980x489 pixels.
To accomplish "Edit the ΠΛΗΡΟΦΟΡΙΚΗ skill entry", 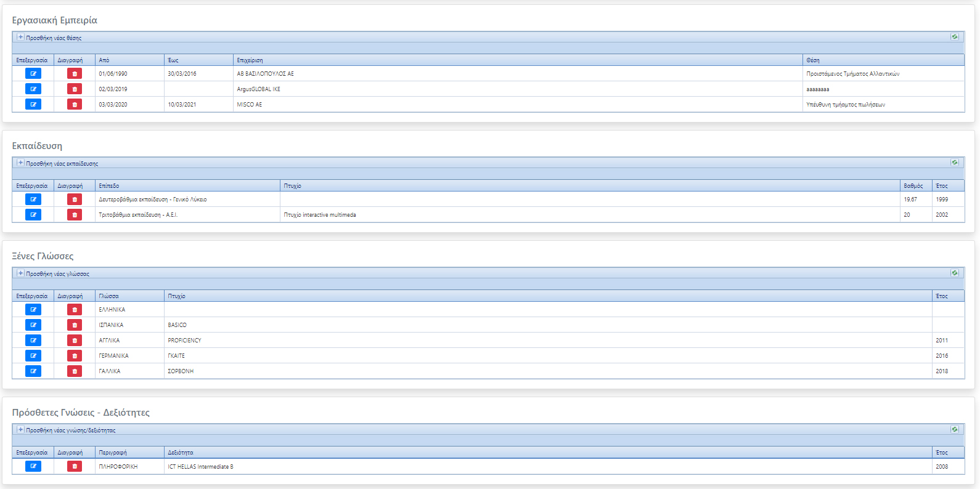I will click(x=33, y=466).
